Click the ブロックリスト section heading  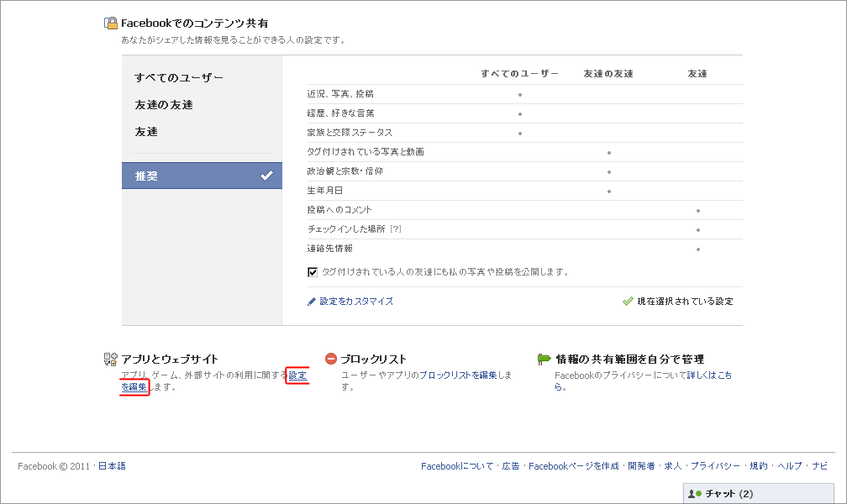pos(373,360)
